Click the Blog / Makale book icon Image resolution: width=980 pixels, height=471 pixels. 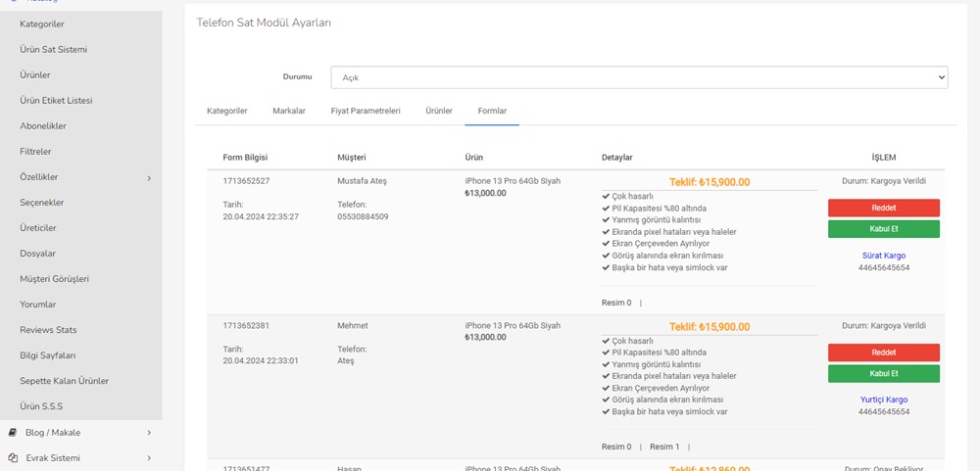[13, 432]
